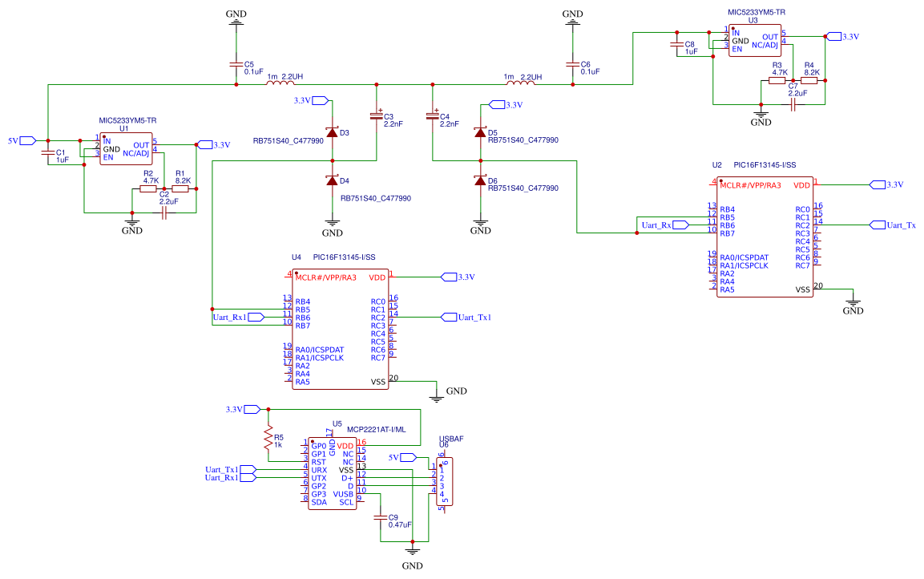Select capacitor C6 0.1uF symbol
Screen dimensions: 924x579
[573, 63]
